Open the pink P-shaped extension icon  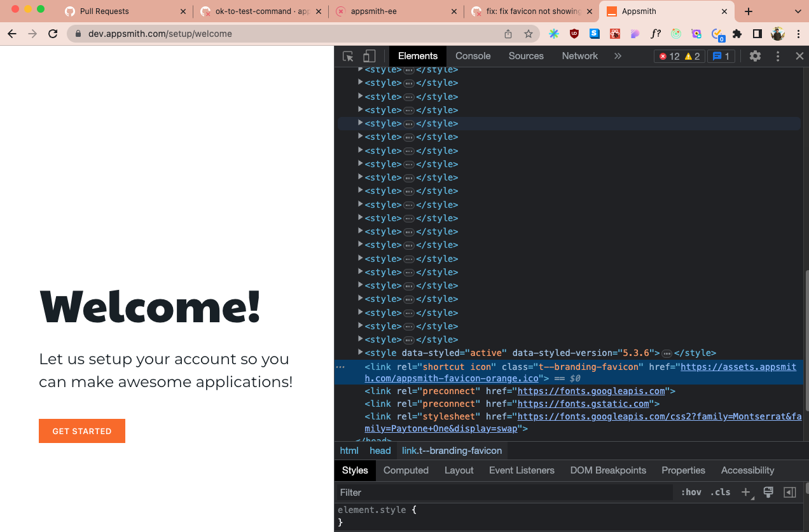point(635,34)
